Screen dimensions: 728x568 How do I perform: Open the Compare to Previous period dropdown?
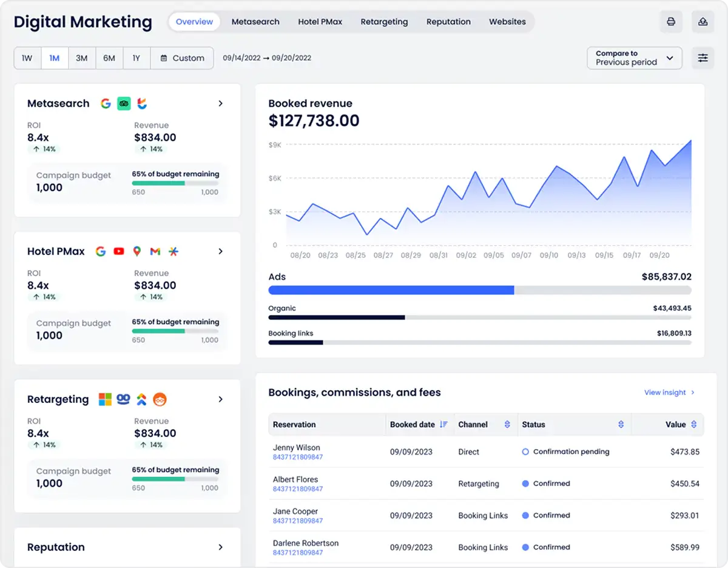click(x=634, y=58)
